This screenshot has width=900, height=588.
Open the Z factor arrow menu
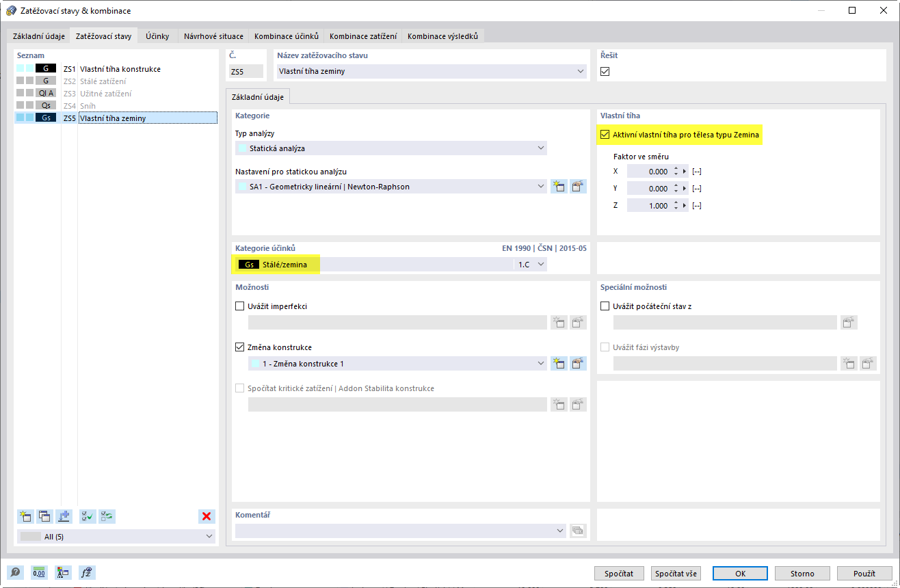686,205
